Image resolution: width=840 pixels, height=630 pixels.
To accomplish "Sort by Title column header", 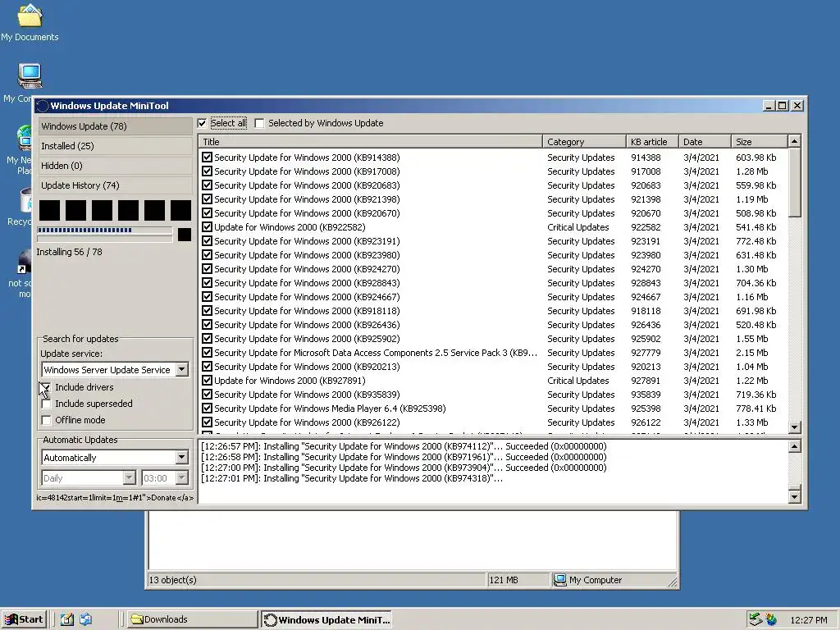I will click(x=371, y=142).
